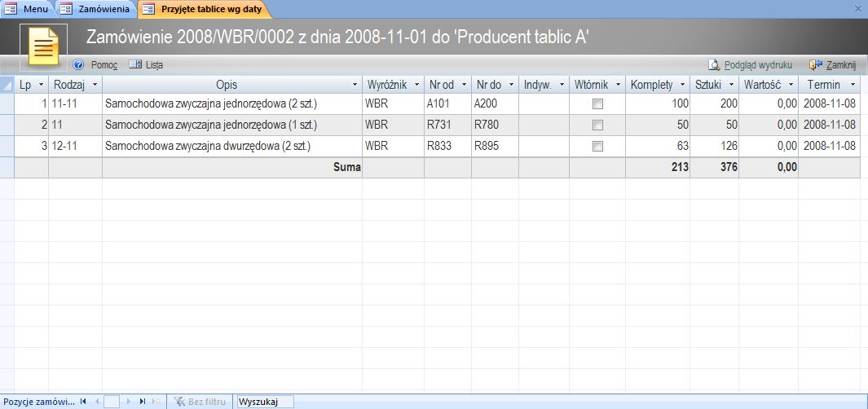Click the Pomoc help icon
Viewport: 868px width, 409px height.
(79, 64)
